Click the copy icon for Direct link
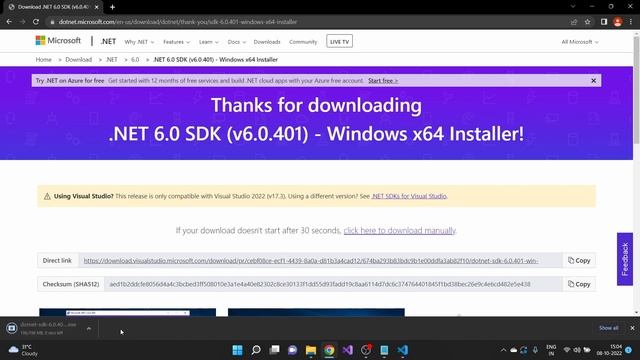640x360 pixels. pyautogui.click(x=579, y=260)
